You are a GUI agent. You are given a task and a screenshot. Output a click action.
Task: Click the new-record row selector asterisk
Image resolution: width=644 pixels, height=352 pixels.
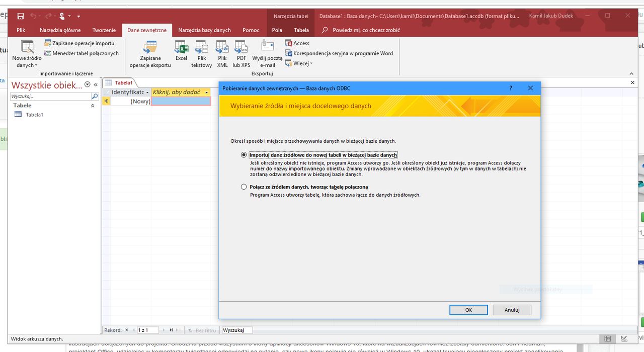pos(106,101)
